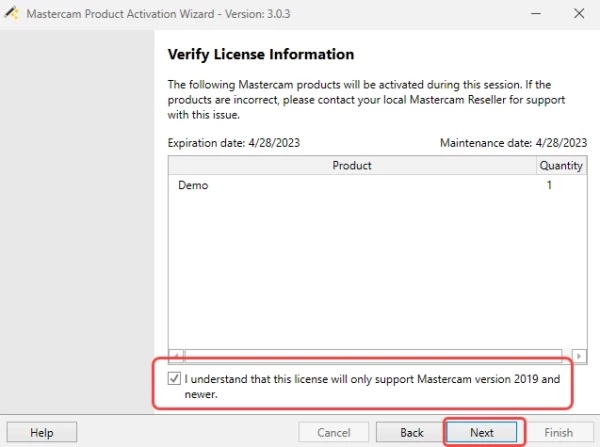Click the Verify License Information heading
The width and height of the screenshot is (600, 447).
(261, 54)
